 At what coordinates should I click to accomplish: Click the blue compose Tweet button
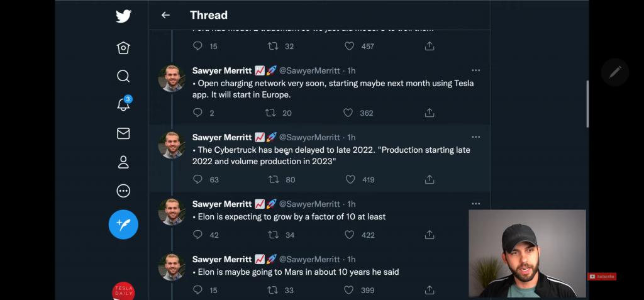[x=123, y=225]
